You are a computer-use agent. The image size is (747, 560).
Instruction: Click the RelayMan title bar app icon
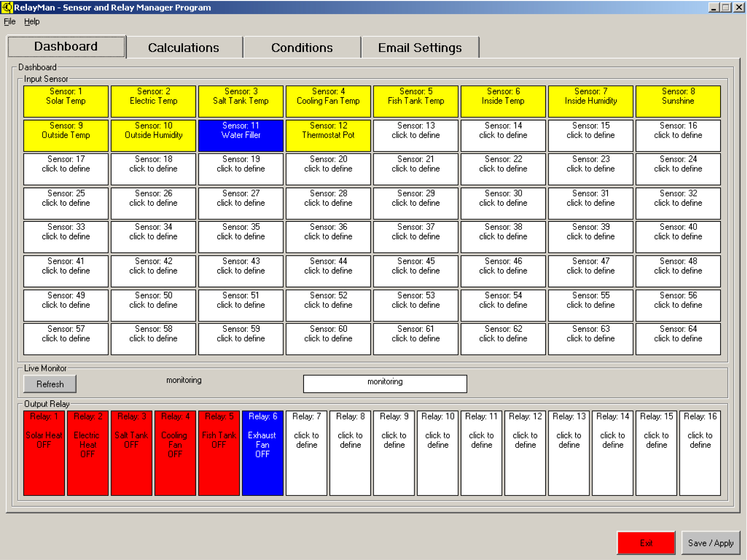7,7
